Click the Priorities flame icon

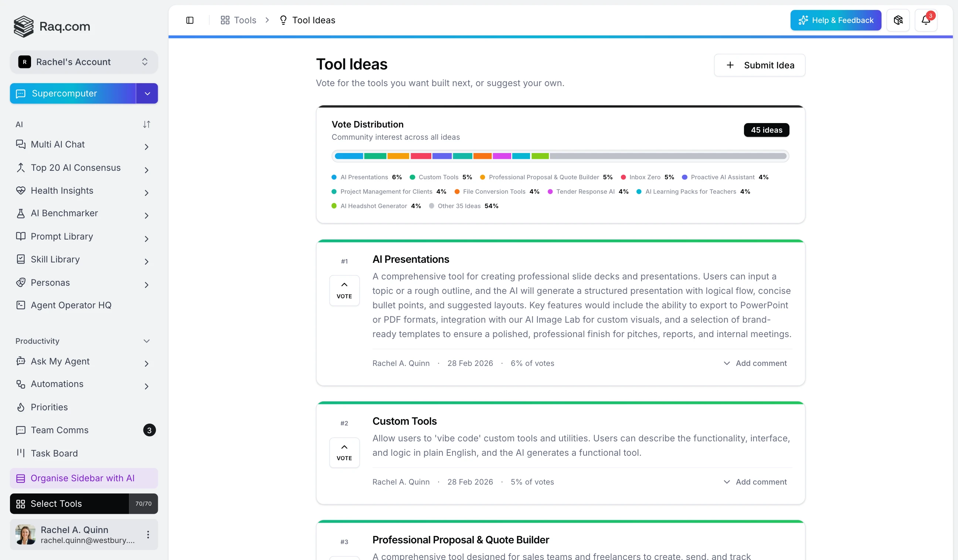21,407
